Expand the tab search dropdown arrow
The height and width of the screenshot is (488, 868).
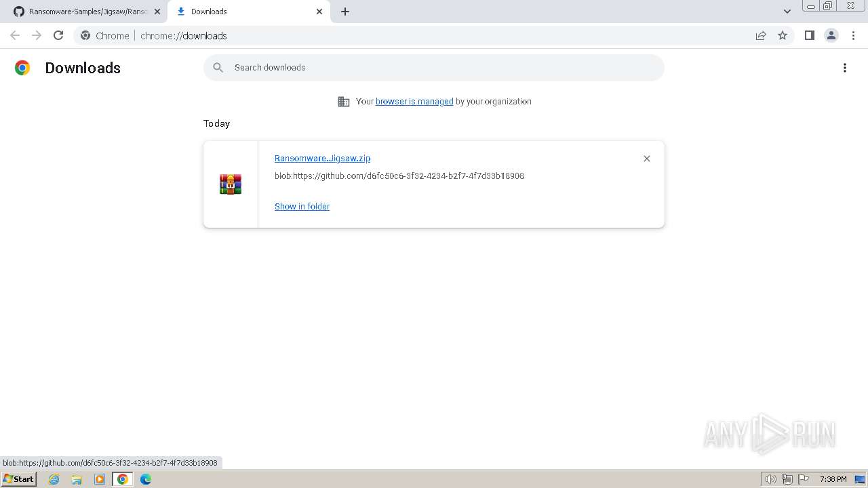(787, 12)
